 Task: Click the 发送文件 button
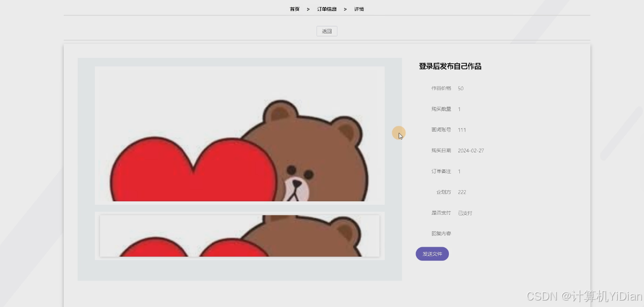432,254
